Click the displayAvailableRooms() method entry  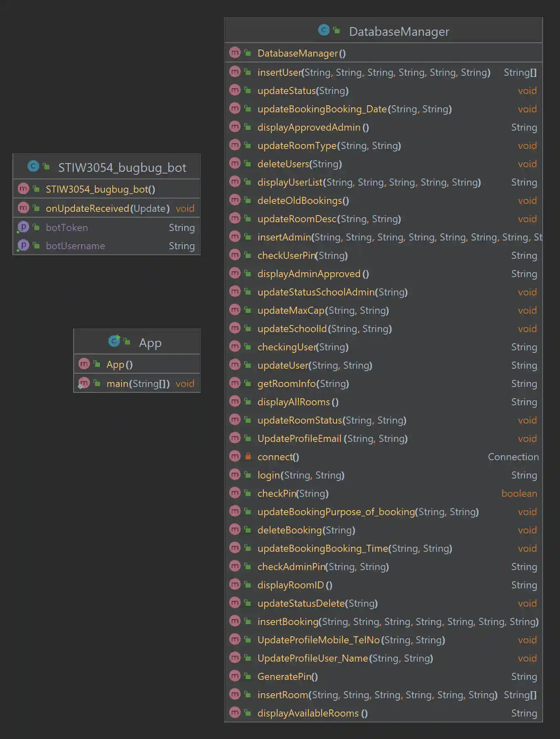[x=312, y=713]
